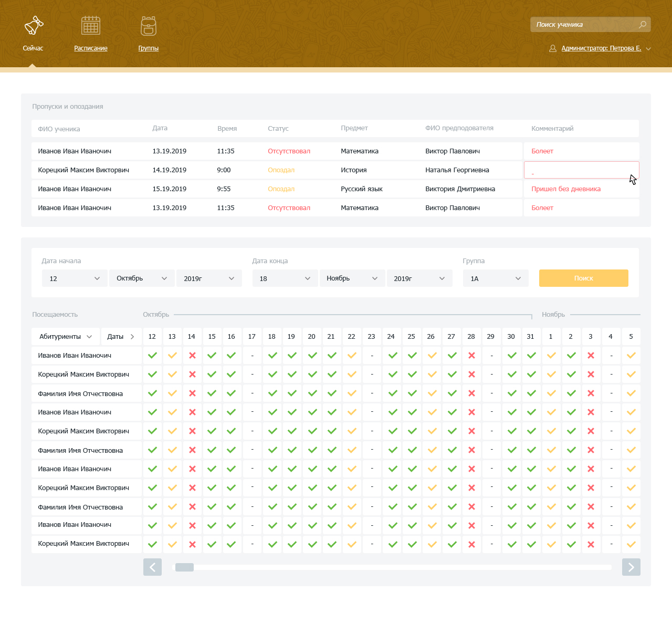This screenshot has width=672, height=623.
Task: Expand the administrator account menu chevron
Action: (x=648, y=49)
